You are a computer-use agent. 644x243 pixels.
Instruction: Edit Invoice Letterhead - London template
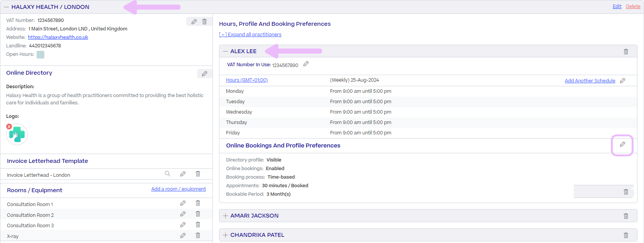[183, 174]
